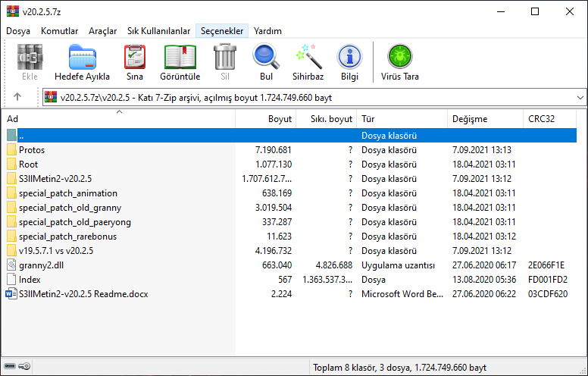Viewport: 588px width, 376px height.
Task: Click 'Uygulama uzantısı' type cell
Action: coord(399,265)
